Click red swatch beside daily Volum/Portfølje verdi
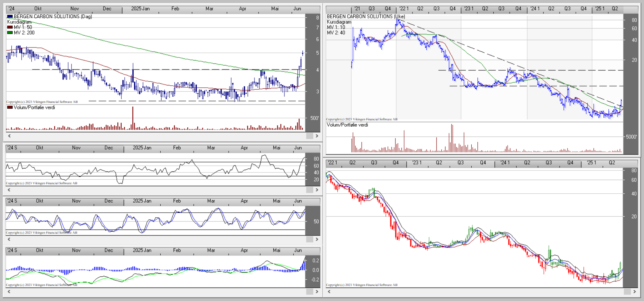Image resolution: width=644 pixels, height=301 pixels. [10, 107]
